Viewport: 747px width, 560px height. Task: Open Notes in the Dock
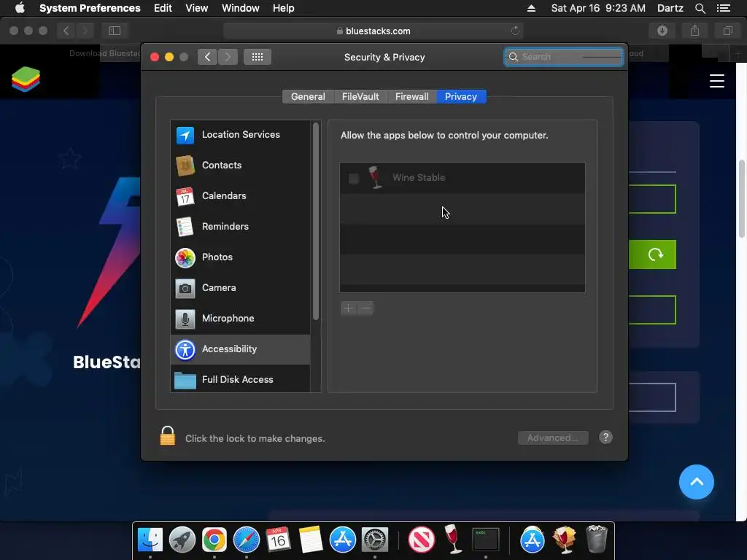coord(311,540)
